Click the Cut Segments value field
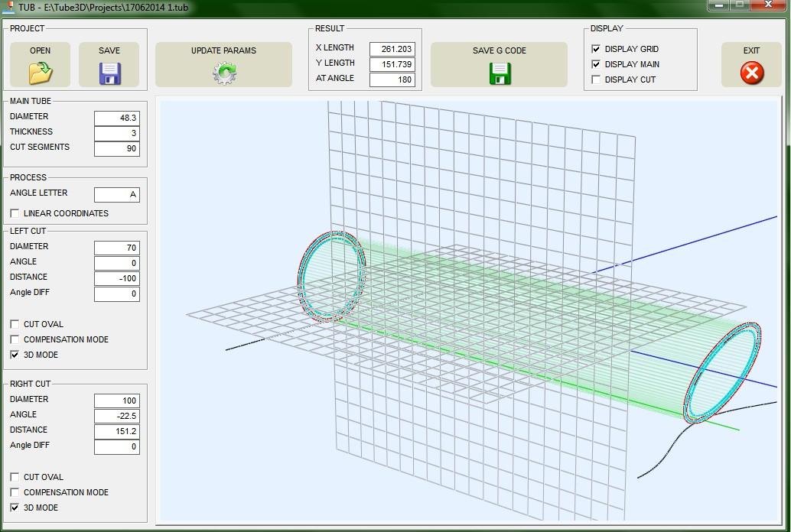The width and height of the screenshot is (791, 532). coord(116,148)
